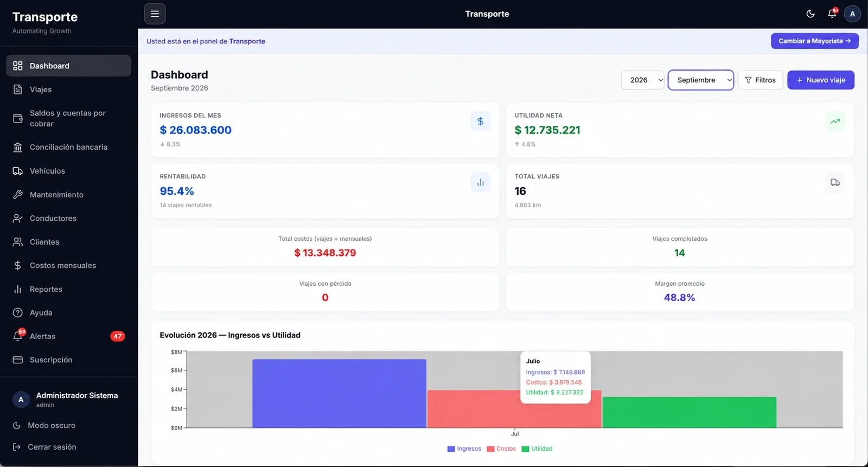Click the trending-up icon on Utilidad Neta card
The width and height of the screenshot is (868, 467).
[835, 121]
